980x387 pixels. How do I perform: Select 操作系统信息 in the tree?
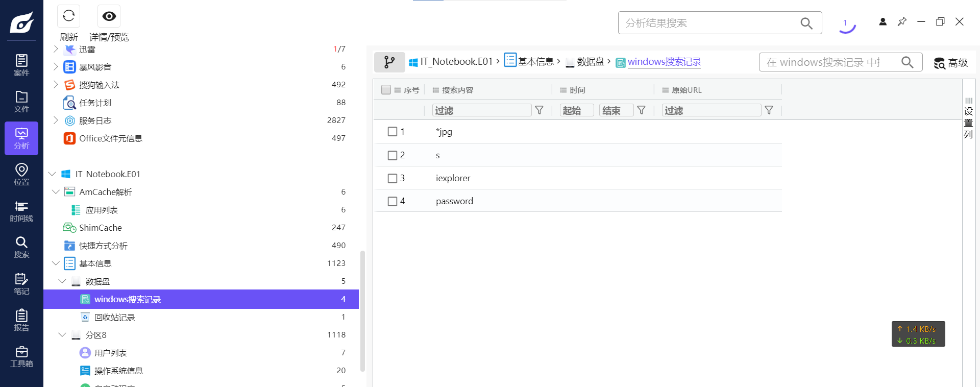pos(118,371)
